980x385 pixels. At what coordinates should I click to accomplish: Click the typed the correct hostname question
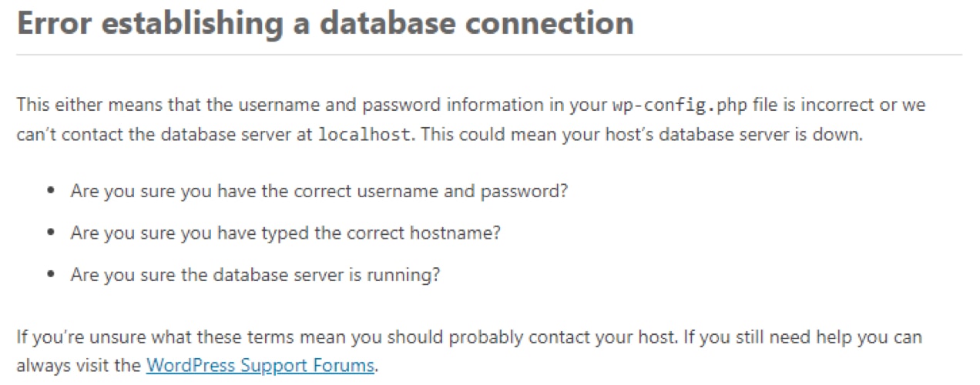click(285, 233)
